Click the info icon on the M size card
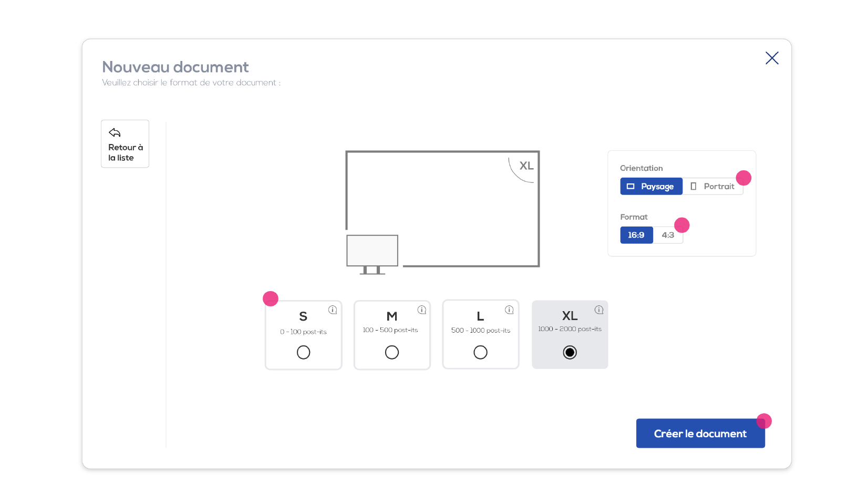This screenshot has width=868, height=504. point(422,310)
